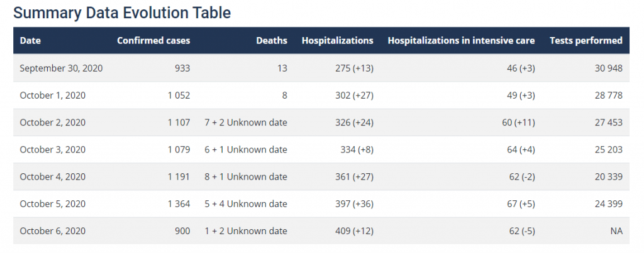Click the Confirmed cases column header
Screen dimensions: 644x253
coord(153,41)
